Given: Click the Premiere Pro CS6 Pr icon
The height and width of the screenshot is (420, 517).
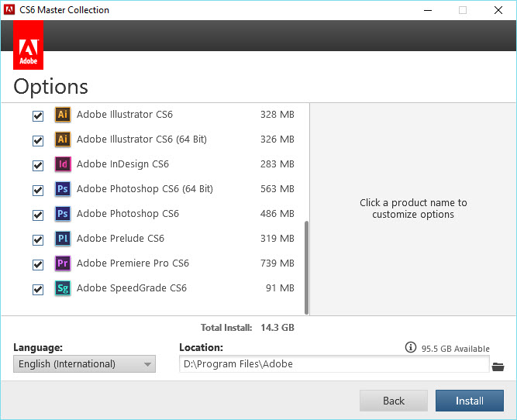Looking at the screenshot, I should pos(63,263).
